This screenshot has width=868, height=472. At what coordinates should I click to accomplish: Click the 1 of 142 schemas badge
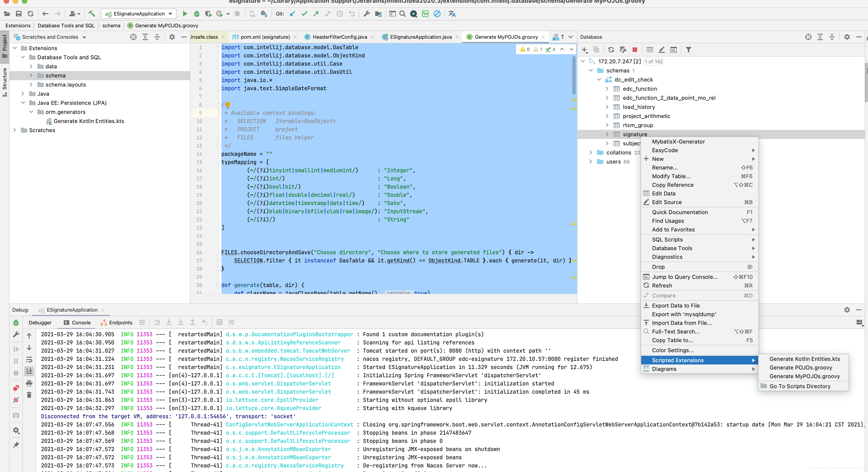coord(654,61)
